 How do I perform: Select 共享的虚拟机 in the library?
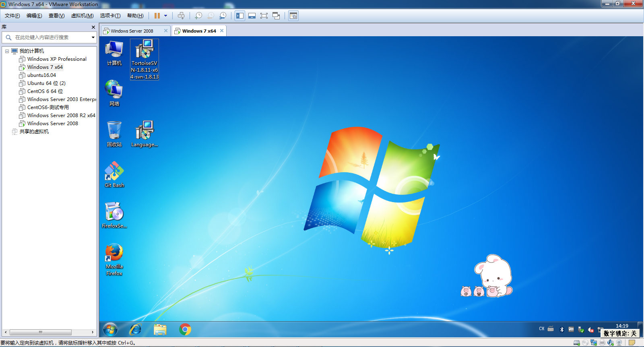[34, 132]
